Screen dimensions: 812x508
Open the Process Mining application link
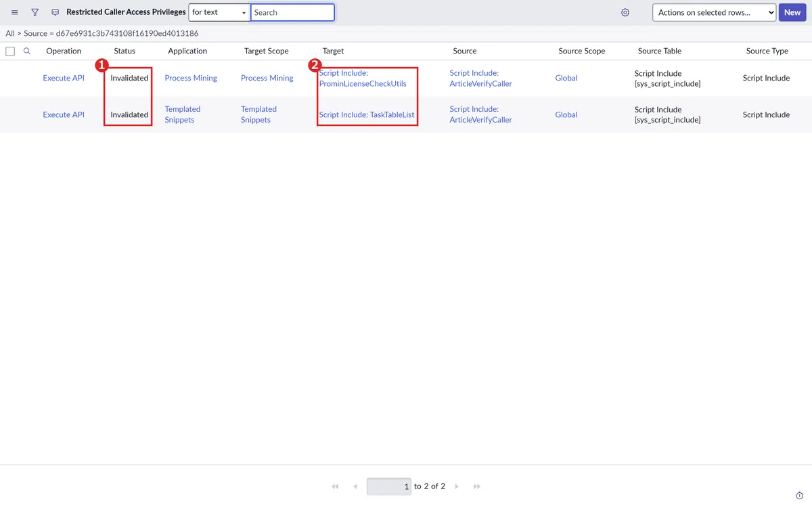[x=191, y=78]
